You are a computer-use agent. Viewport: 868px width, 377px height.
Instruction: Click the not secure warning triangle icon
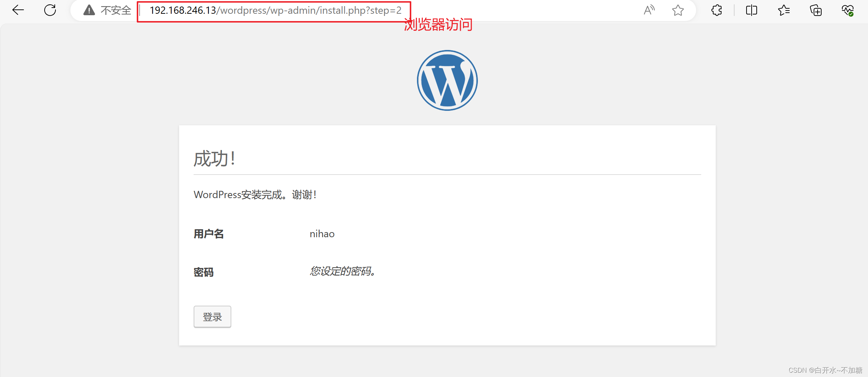(89, 10)
